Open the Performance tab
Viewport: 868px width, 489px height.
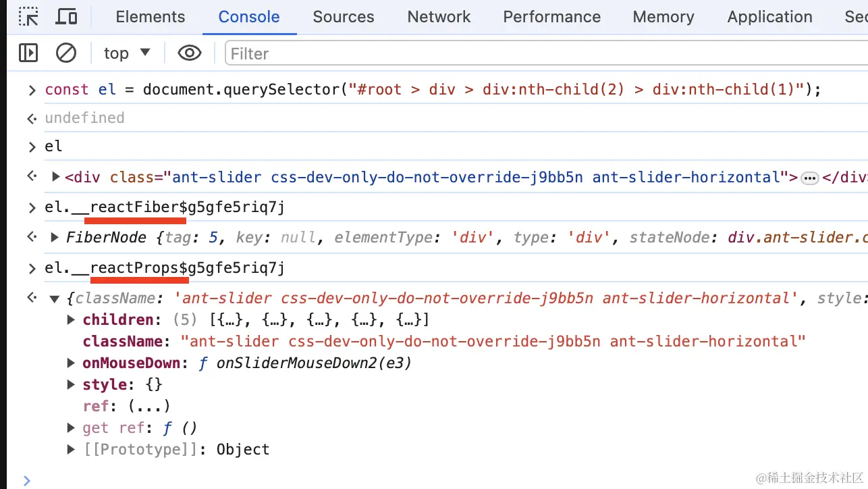tap(551, 17)
